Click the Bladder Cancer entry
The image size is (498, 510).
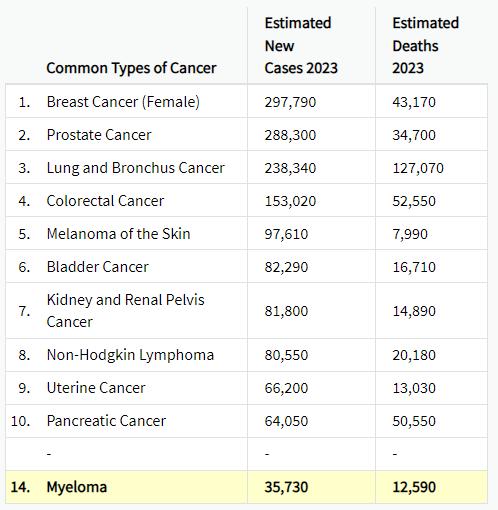coord(98,267)
